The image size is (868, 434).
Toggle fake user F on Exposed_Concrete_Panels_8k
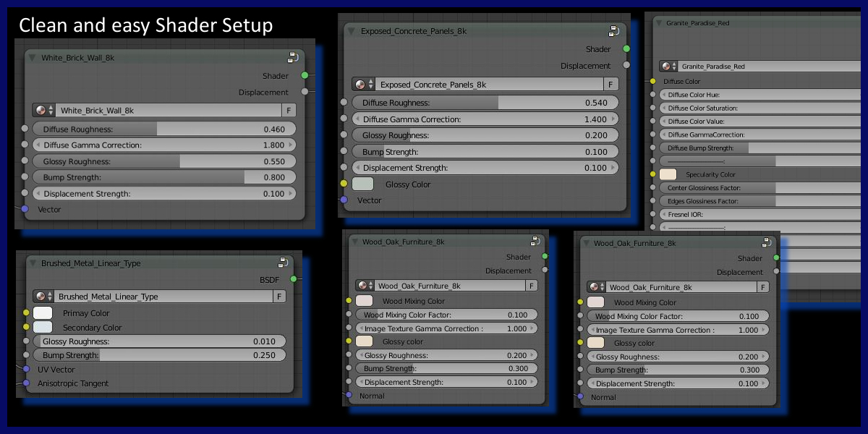click(x=611, y=84)
